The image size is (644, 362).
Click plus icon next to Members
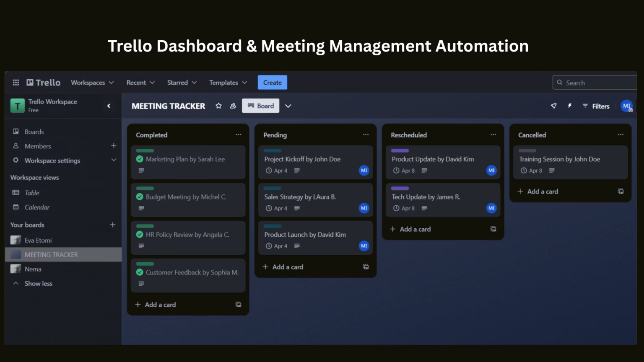[x=114, y=146]
